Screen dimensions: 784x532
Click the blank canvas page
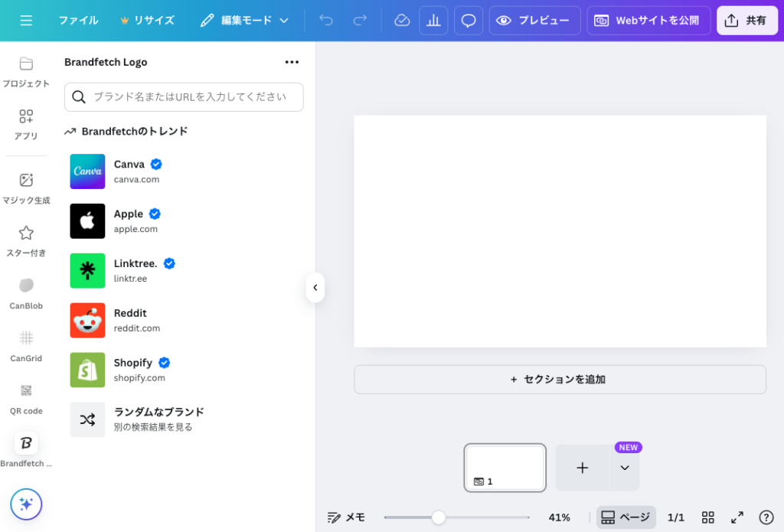coord(560,231)
